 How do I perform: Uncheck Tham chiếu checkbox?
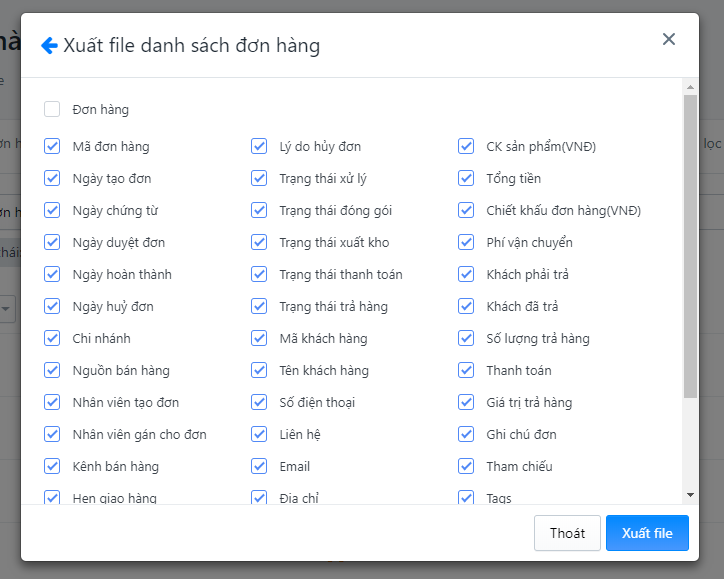click(466, 466)
